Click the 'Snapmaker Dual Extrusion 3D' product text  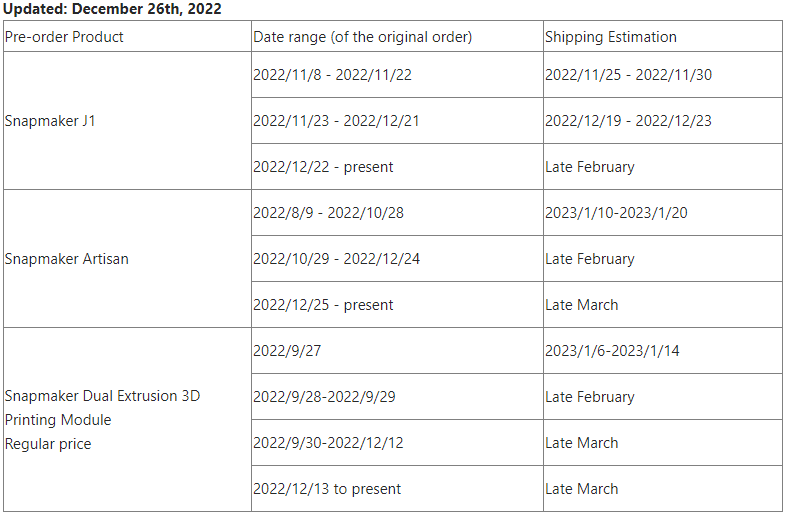click(x=102, y=396)
